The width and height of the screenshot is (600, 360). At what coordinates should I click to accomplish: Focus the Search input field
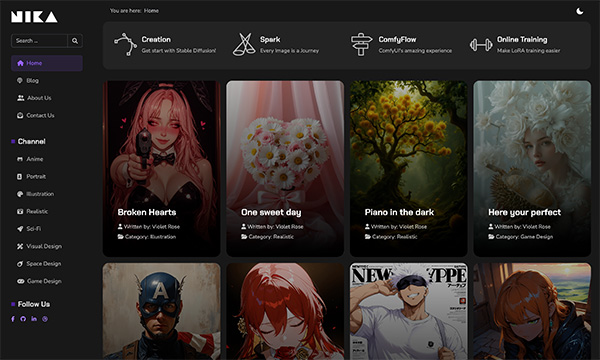[x=39, y=41]
